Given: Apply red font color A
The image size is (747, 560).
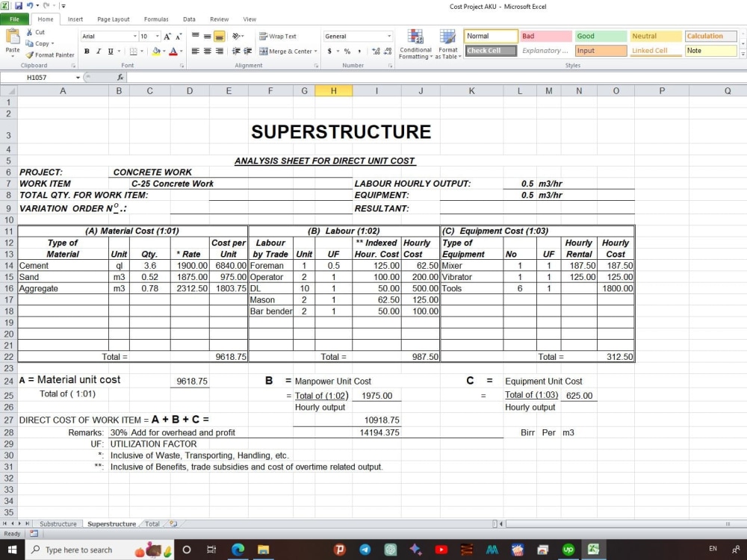Looking at the screenshot, I should tap(173, 51).
